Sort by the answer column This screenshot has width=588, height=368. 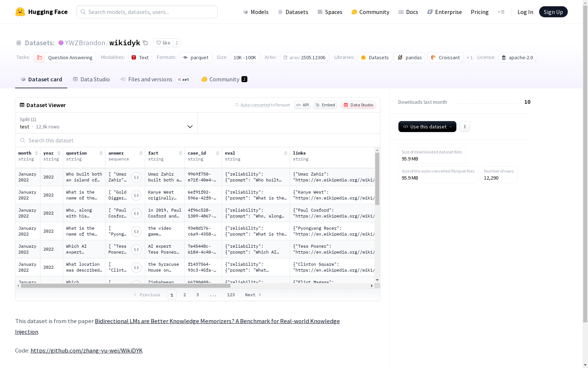141,153
